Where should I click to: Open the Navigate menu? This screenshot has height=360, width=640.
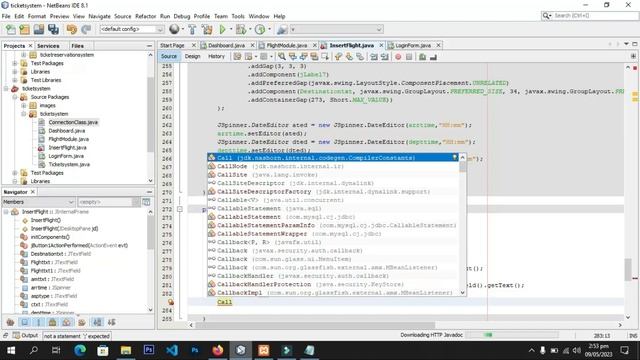click(x=100, y=16)
